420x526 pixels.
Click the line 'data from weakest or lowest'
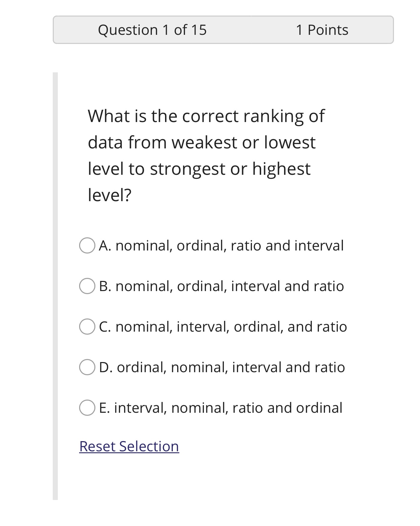[202, 142]
